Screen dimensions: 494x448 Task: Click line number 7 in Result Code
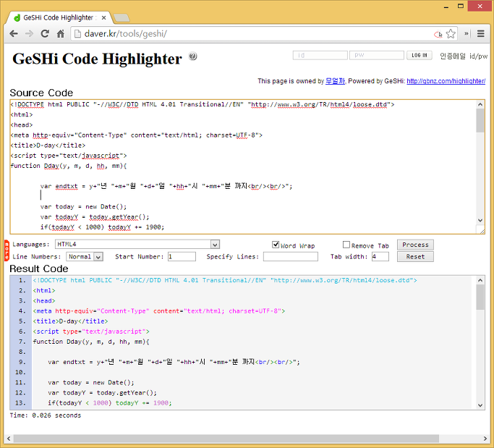[x=22, y=342]
